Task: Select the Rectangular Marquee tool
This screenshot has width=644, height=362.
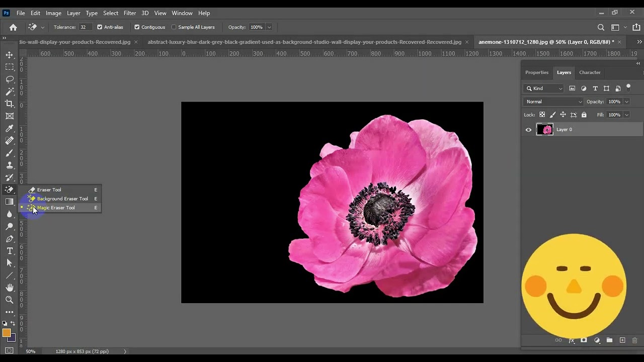Action: (10, 67)
